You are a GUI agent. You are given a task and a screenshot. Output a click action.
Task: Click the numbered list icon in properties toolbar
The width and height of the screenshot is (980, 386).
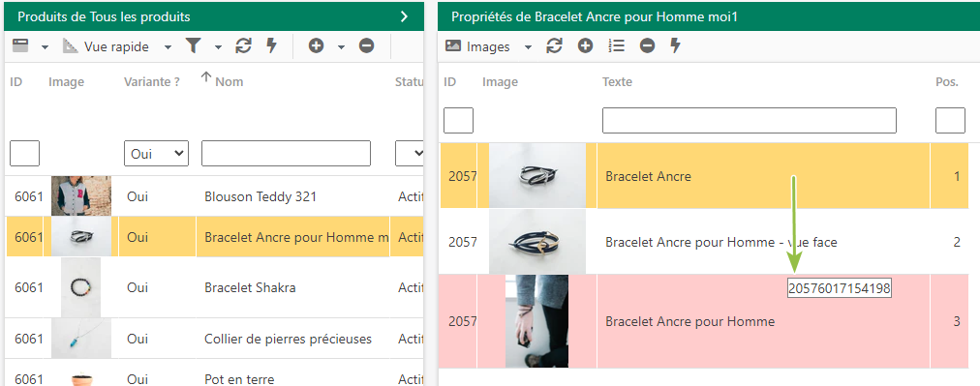click(616, 45)
